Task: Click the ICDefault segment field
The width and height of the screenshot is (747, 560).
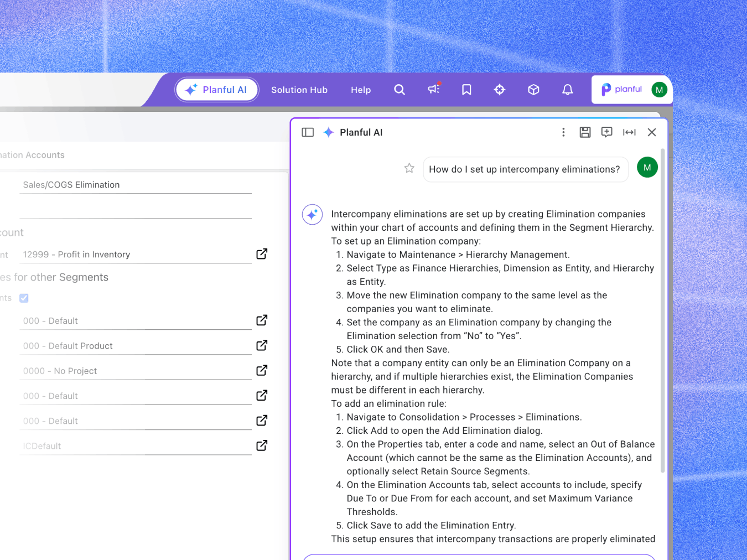Action: pos(136,446)
